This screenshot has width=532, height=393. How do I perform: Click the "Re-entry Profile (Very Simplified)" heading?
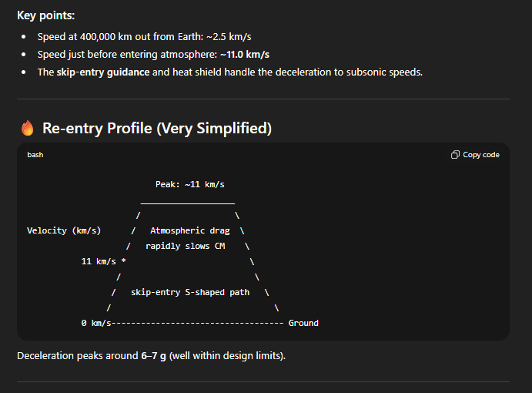click(x=157, y=128)
